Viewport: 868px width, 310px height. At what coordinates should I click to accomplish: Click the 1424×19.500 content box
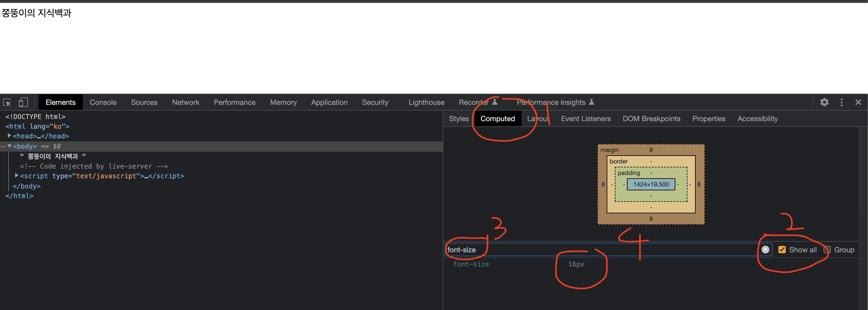[x=651, y=184]
